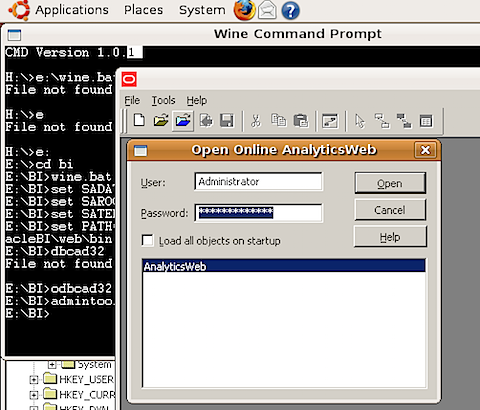480x410 pixels.
Task: Click the diagram toolbar icon after Paste
Action: [x=330, y=121]
